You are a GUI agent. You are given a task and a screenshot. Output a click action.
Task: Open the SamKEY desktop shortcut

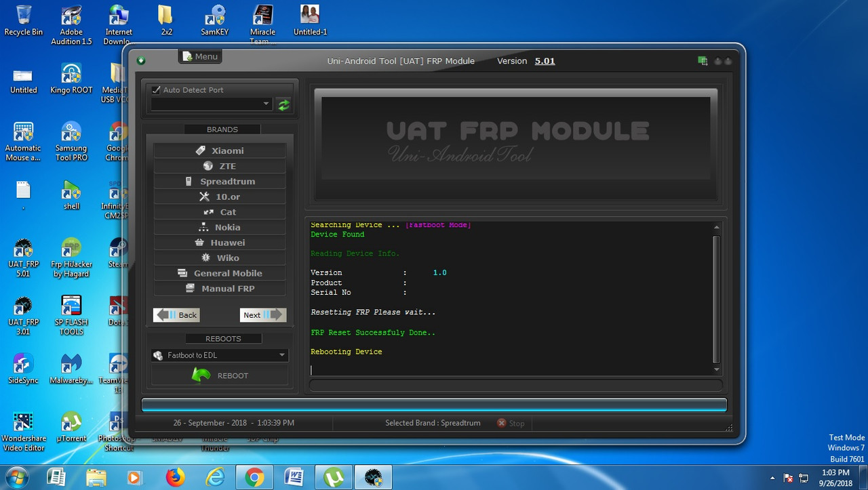click(215, 20)
